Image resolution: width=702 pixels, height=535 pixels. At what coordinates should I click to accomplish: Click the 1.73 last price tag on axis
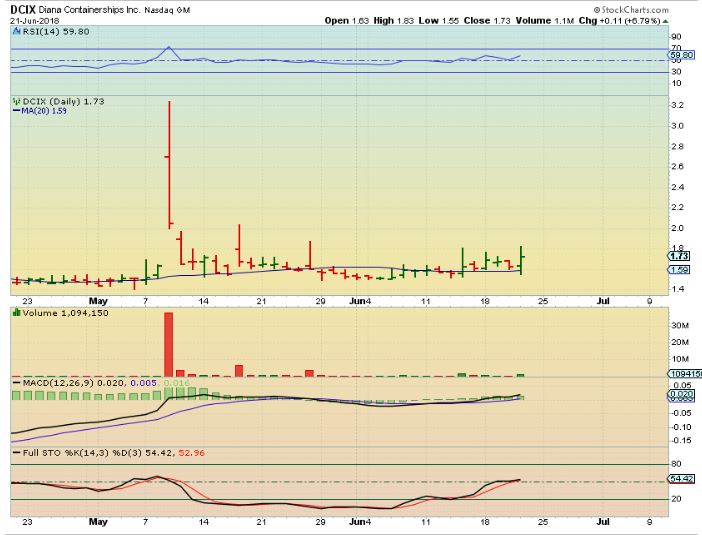(x=680, y=256)
